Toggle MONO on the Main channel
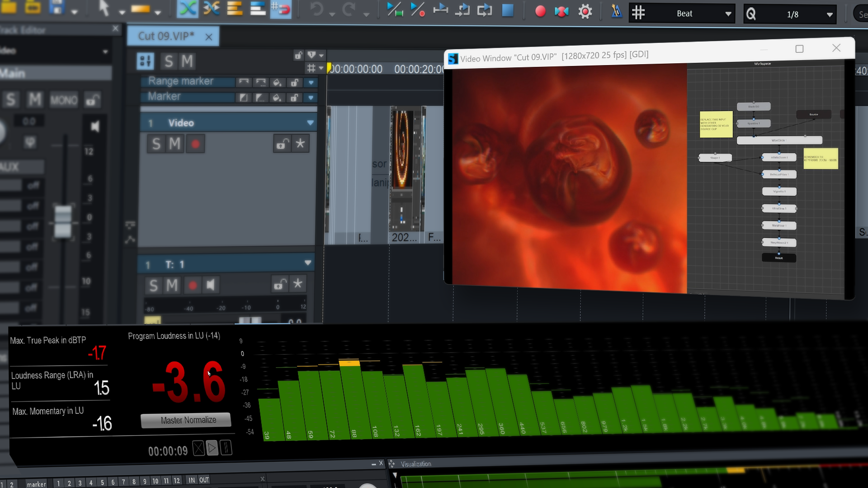Screen dimensions: 868x488 [x=63, y=100]
